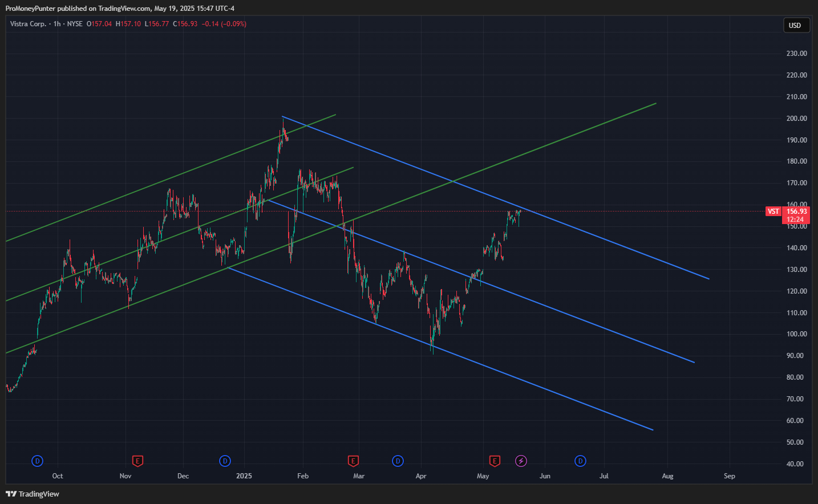Viewport: 818px width, 504px height.
Task: Click the Oct label on the time axis
Action: (58, 476)
